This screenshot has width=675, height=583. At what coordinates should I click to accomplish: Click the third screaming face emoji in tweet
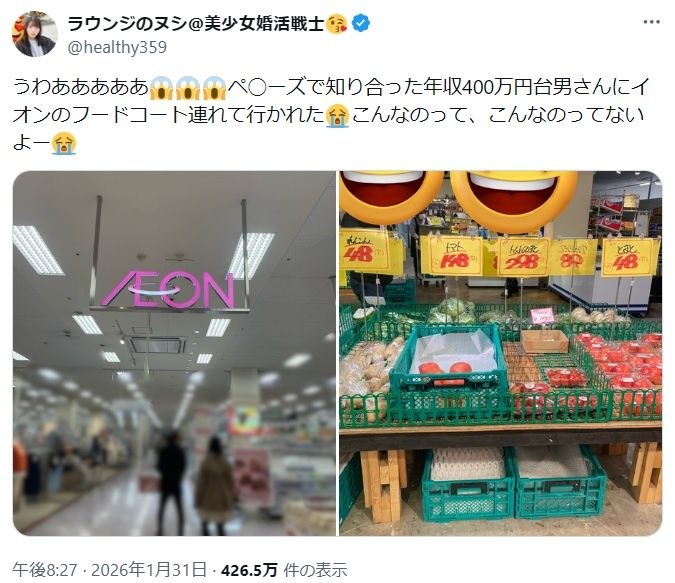[x=214, y=87]
